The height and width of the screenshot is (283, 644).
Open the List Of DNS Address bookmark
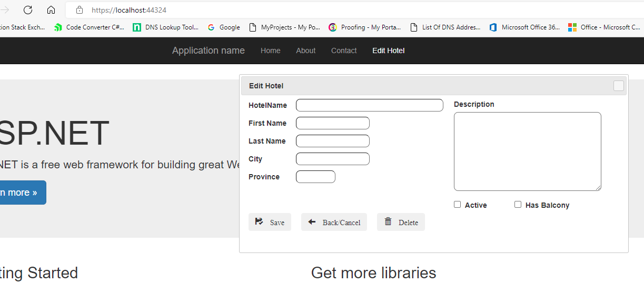coord(445,27)
